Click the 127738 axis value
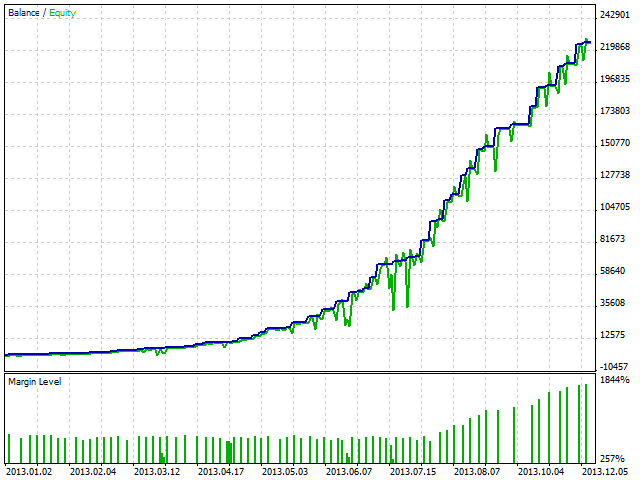640x480 pixels. pyautogui.click(x=615, y=175)
